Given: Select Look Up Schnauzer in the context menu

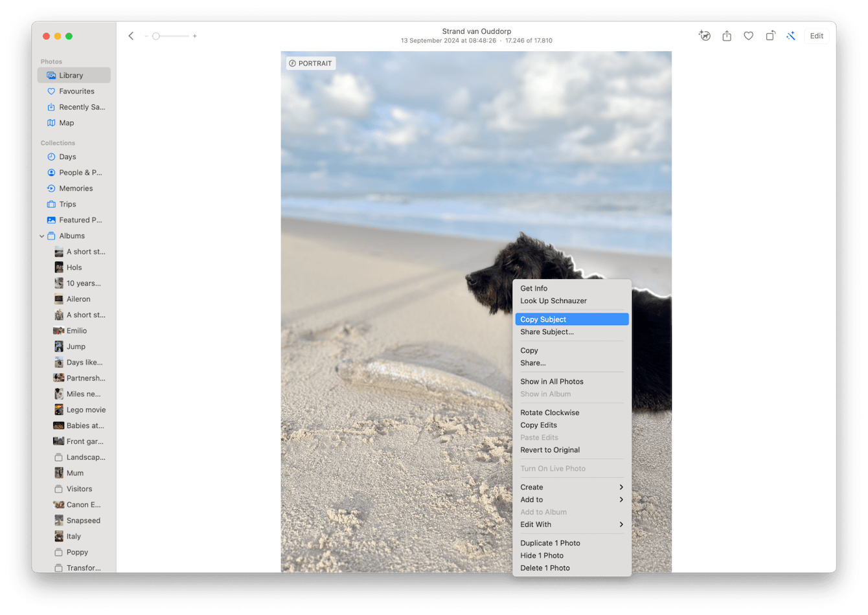Looking at the screenshot, I should (553, 300).
